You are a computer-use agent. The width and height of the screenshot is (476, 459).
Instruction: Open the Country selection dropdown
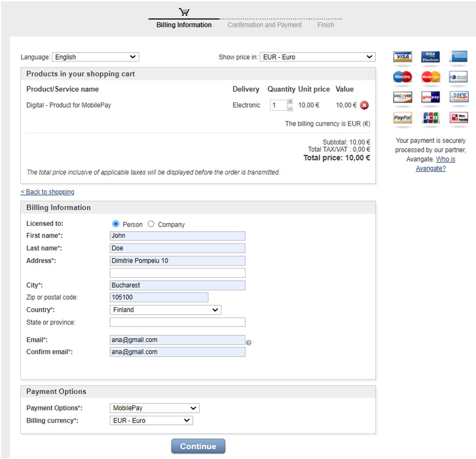point(165,310)
